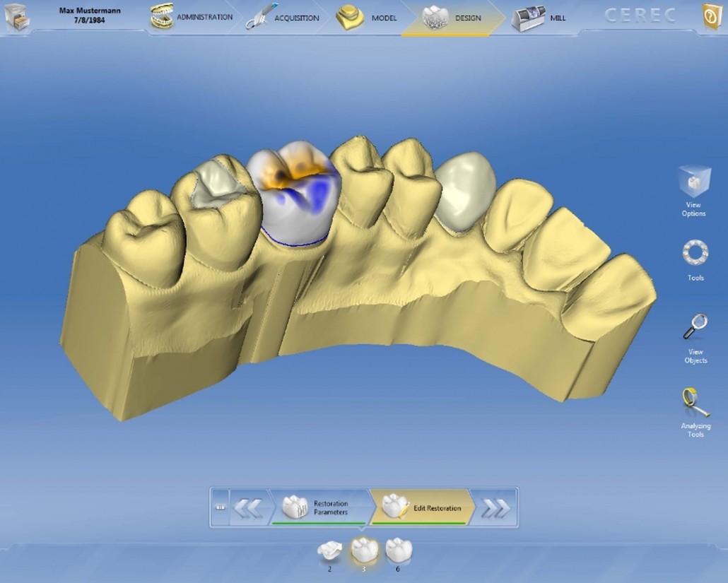Expand the step menu handle
Image resolution: width=728 pixels, height=583 pixels.
220,507
